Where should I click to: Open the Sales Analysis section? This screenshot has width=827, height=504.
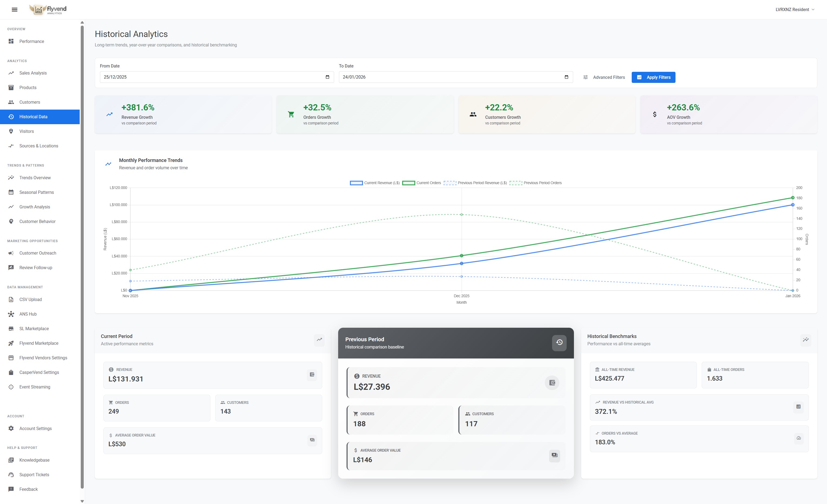pos(33,73)
